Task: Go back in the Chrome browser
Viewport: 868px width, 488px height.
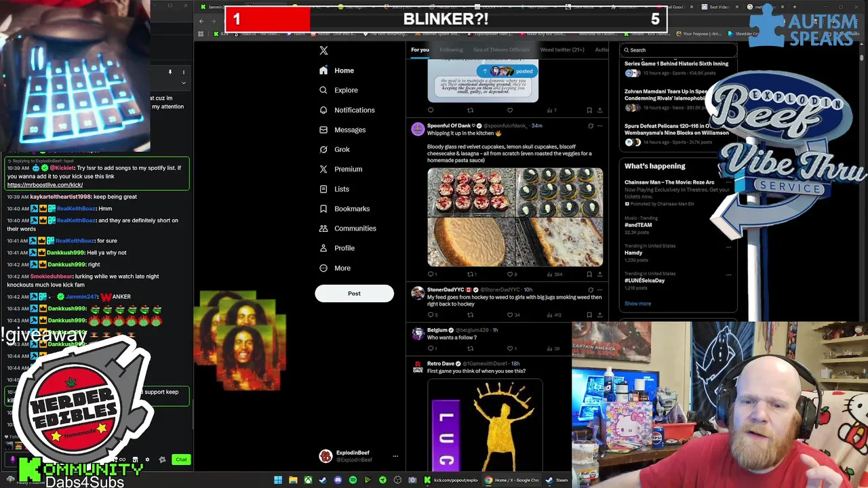Action: tap(201, 21)
